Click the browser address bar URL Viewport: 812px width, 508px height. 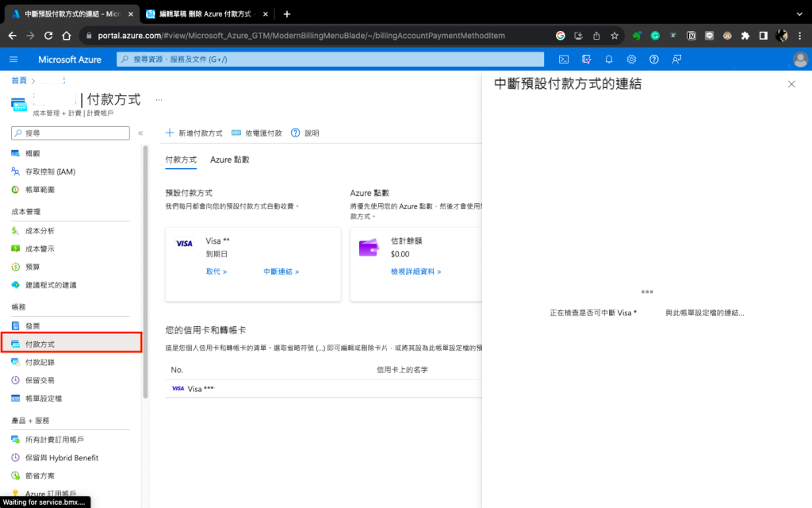[x=301, y=36]
